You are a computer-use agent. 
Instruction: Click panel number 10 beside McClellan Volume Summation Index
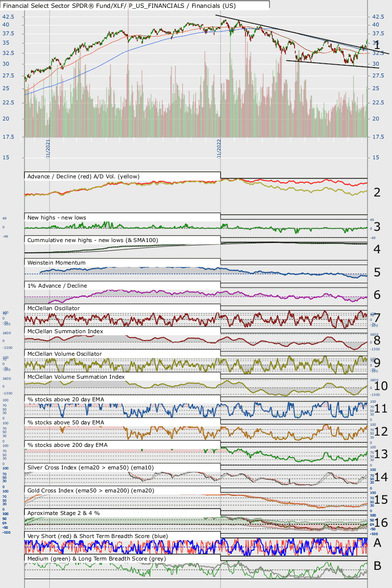[381, 386]
